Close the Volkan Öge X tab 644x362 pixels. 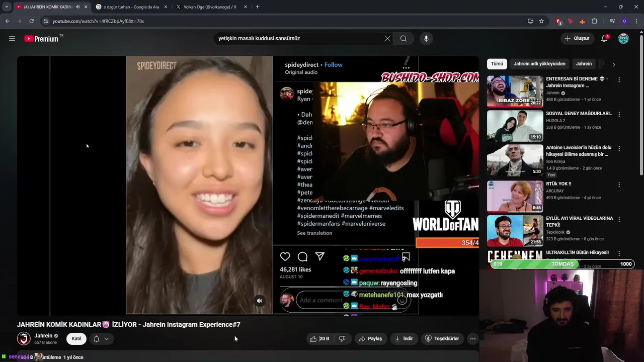pos(246,7)
